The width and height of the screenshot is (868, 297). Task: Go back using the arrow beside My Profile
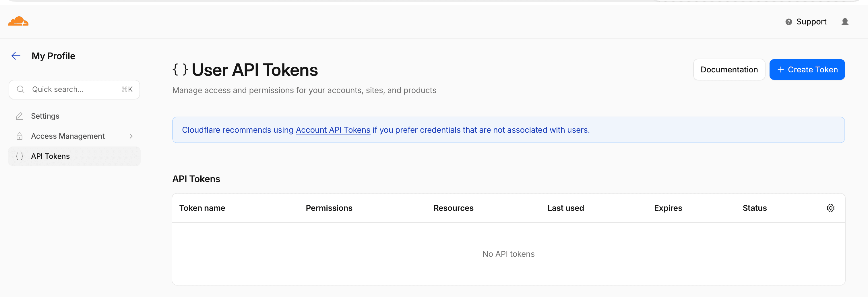[x=16, y=56]
